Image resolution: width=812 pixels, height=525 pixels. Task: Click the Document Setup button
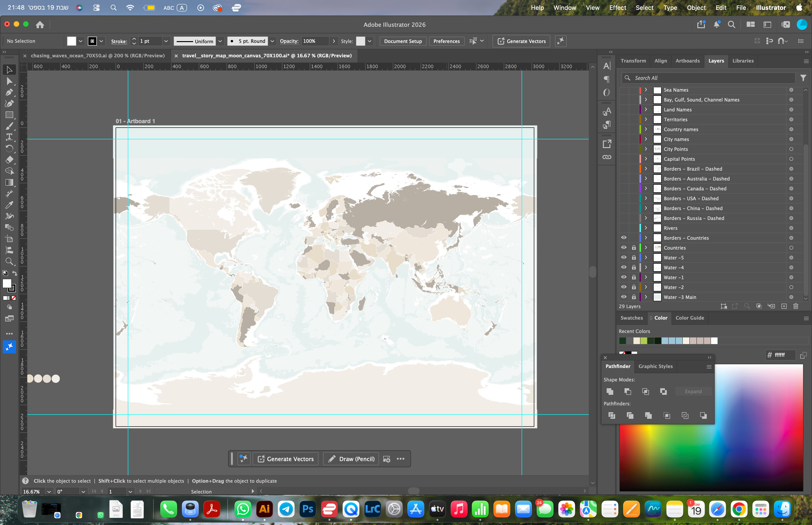(x=403, y=41)
